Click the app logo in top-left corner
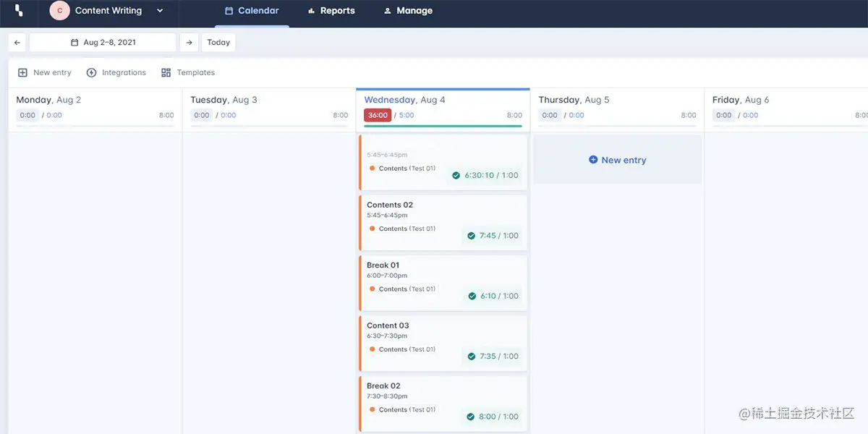 tap(20, 10)
